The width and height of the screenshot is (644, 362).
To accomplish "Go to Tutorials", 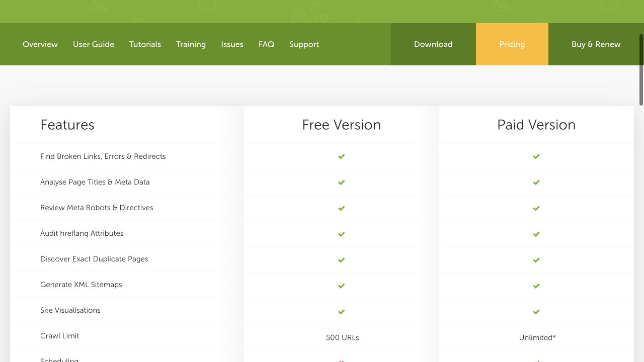I will (145, 44).
